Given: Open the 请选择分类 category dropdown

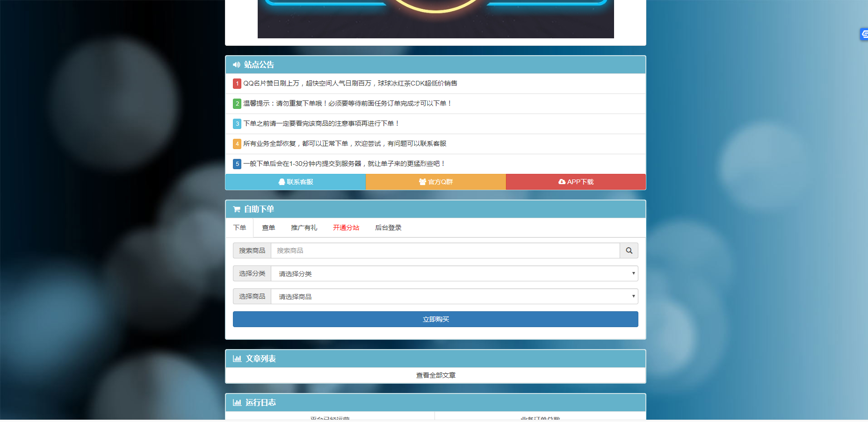Looking at the screenshot, I should (x=454, y=273).
